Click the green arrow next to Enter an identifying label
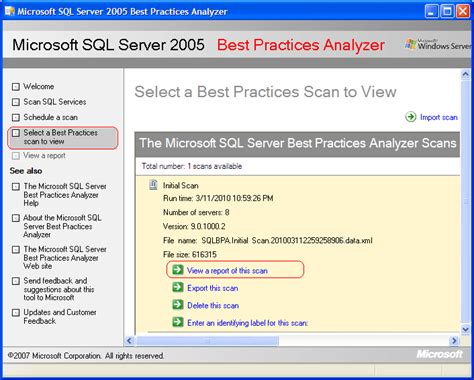Screen dimensions: 474x380 coord(178,322)
